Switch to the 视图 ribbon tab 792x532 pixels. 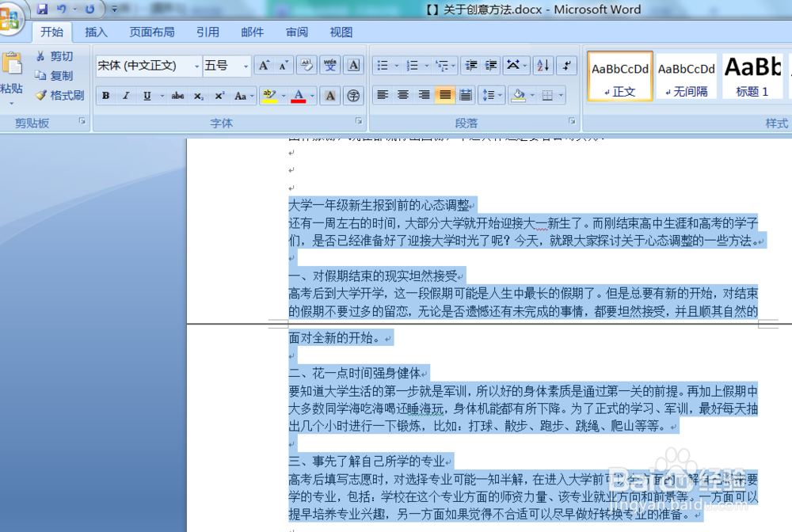[341, 32]
